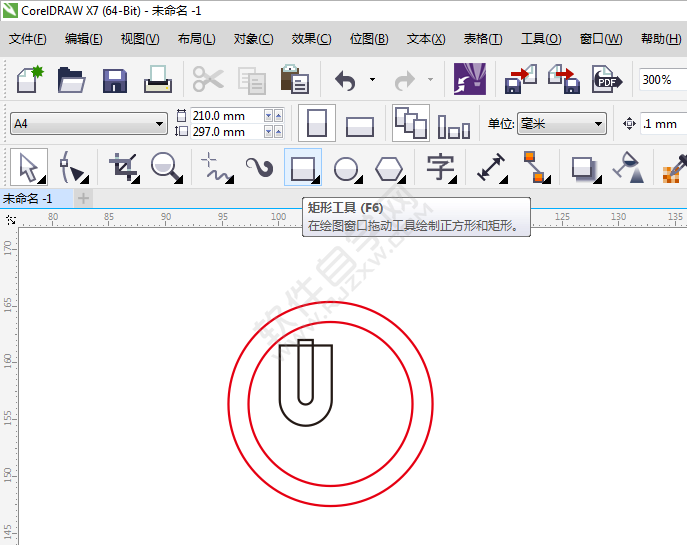687x545 pixels.
Task: Open the 视图(V) menu
Action: (140, 39)
